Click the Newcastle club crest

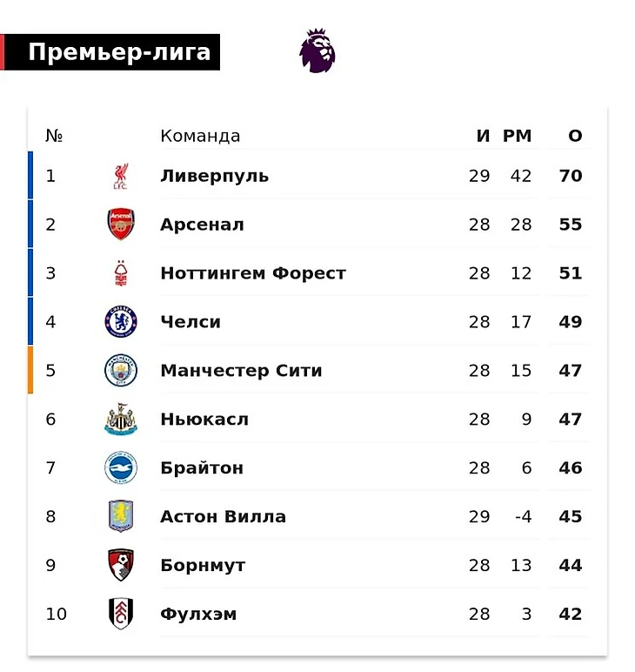pyautogui.click(x=121, y=420)
